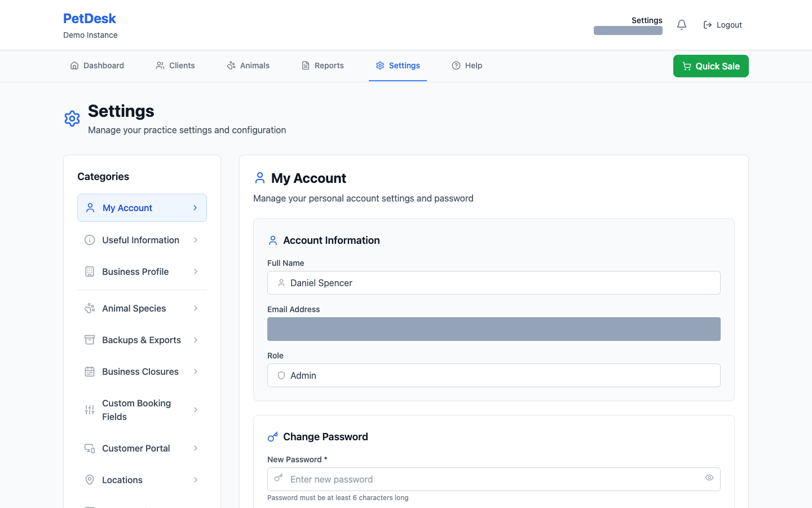Viewport: 812px width, 508px height.
Task: Click the 'Settings' label above the username
Action: coord(647,20)
